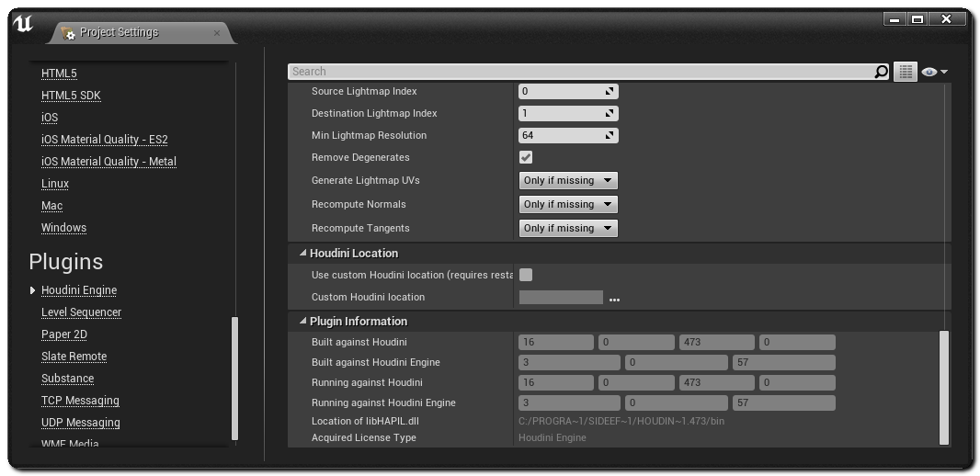Click 'Running against Houdini' 16 value field
Viewport: 980px width, 476px height.
point(556,382)
